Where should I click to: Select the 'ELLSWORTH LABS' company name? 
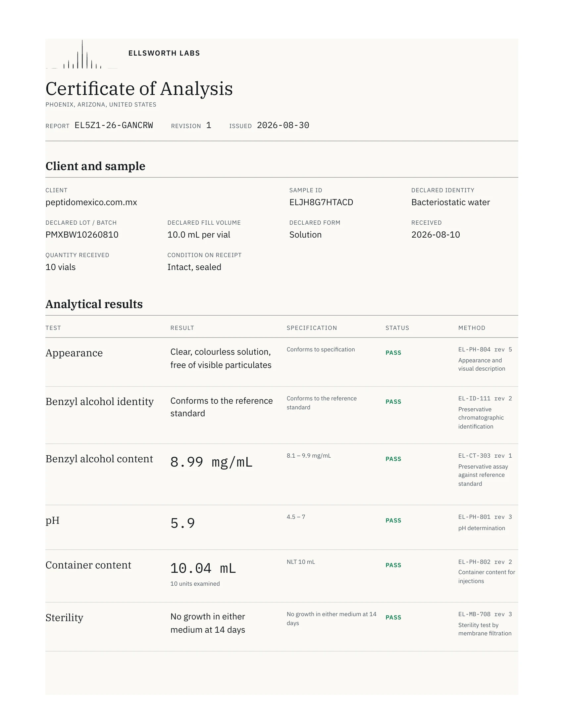pyautogui.click(x=164, y=53)
